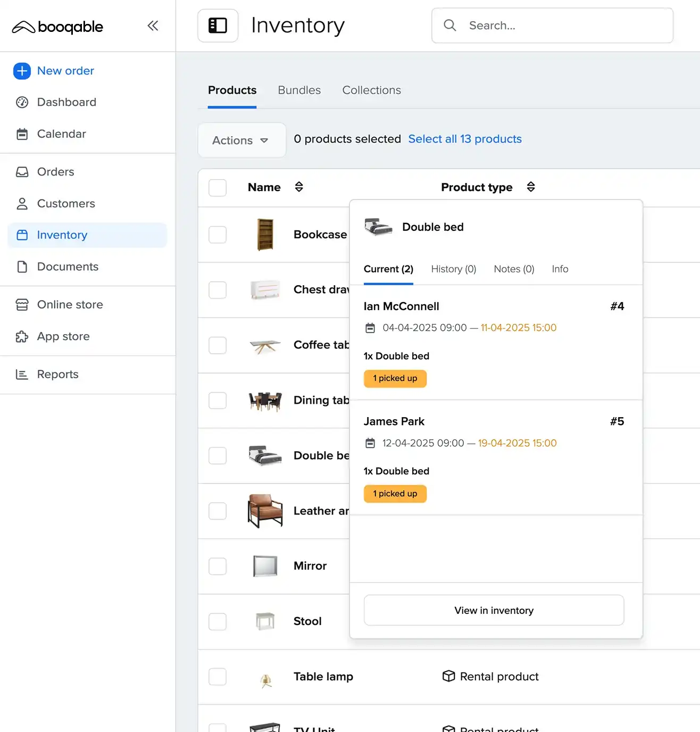Open Dashboard from the sidebar icon
Image resolution: width=700 pixels, height=732 pixels.
[22, 102]
